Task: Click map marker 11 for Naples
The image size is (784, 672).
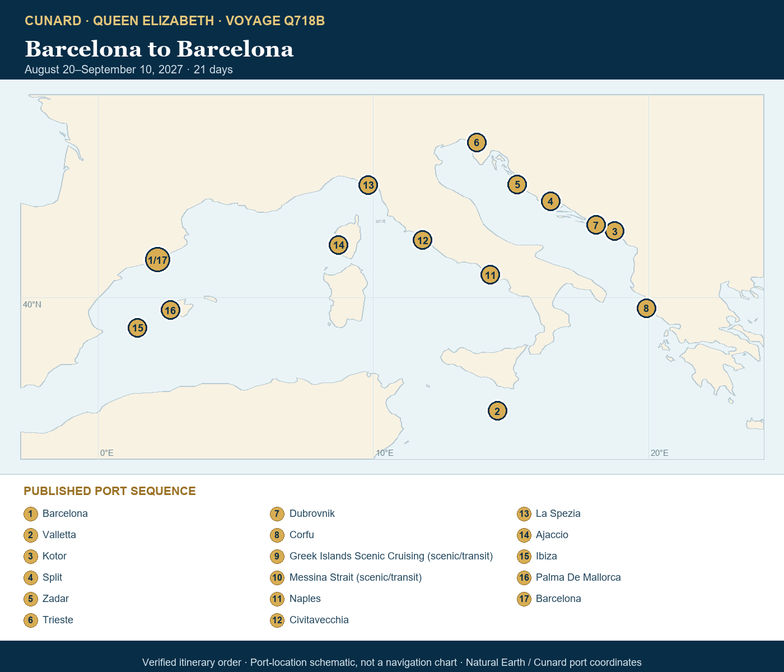Action: [491, 275]
